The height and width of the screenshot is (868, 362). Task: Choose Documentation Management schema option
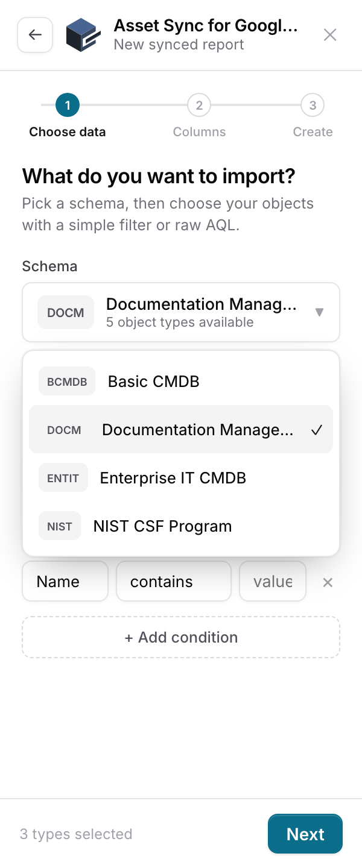pos(181,429)
